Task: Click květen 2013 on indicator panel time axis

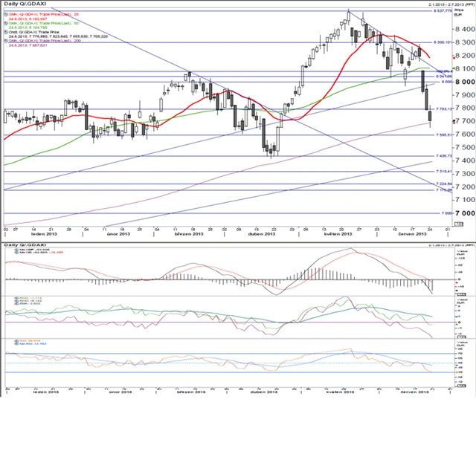Action: click(340, 392)
